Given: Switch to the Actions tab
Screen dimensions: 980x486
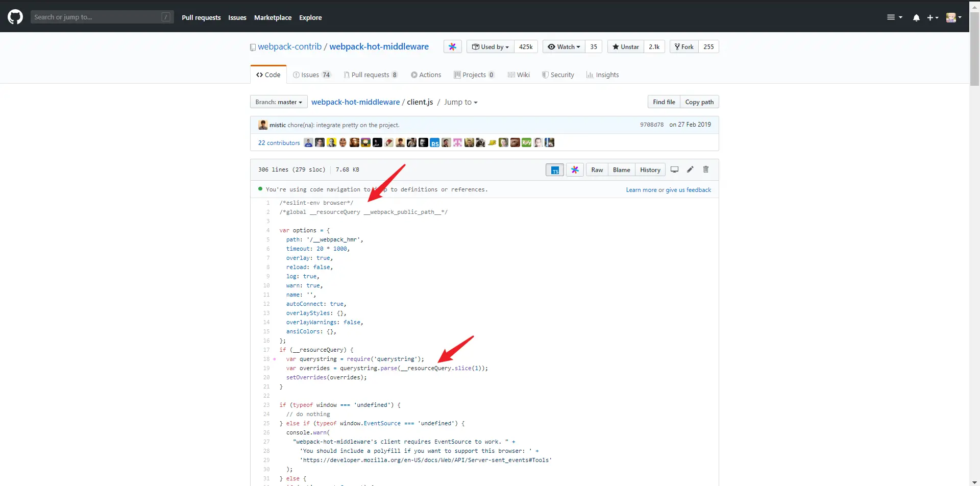Looking at the screenshot, I should [x=426, y=75].
